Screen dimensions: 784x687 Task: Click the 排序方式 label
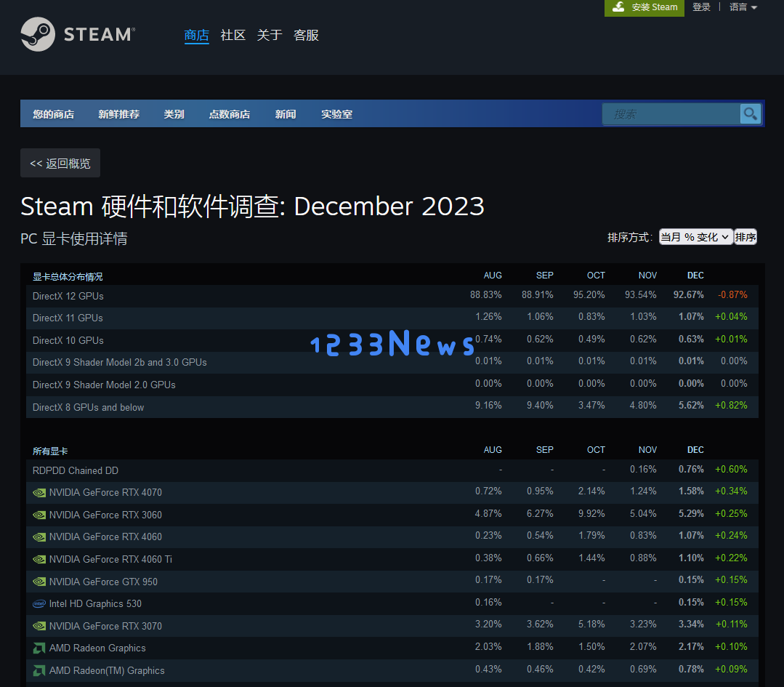[630, 237]
